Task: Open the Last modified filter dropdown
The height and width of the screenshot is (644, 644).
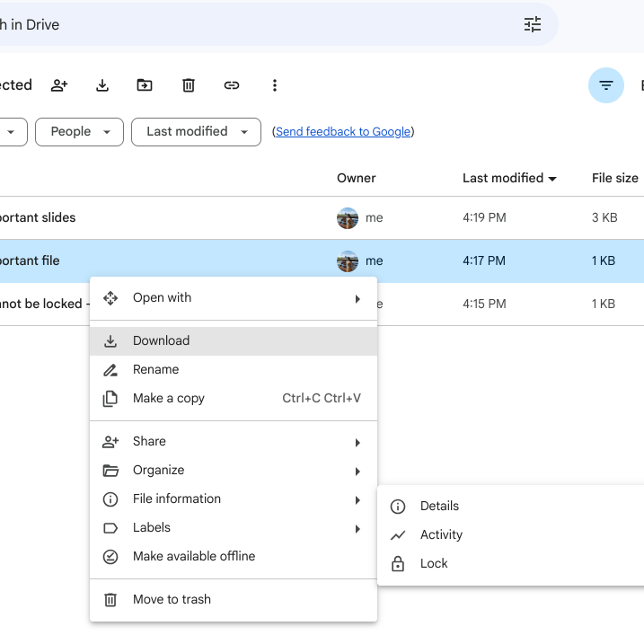Action: (x=196, y=131)
